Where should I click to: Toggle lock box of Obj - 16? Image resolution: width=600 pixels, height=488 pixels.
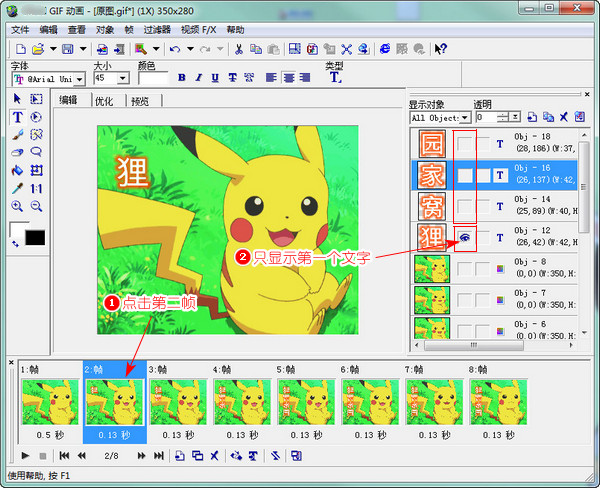[x=483, y=175]
